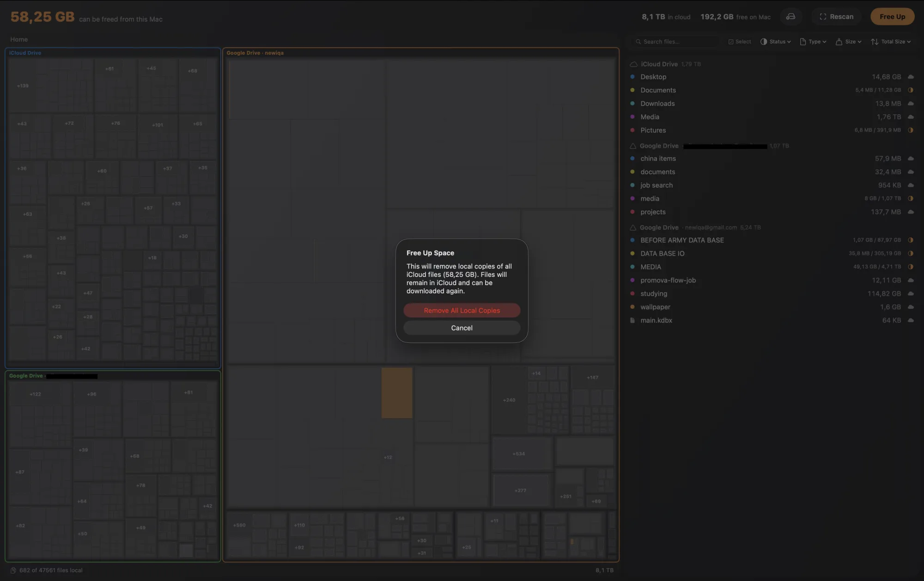Open the Size filter dropdown
This screenshot has width=924, height=581.
[x=849, y=42]
